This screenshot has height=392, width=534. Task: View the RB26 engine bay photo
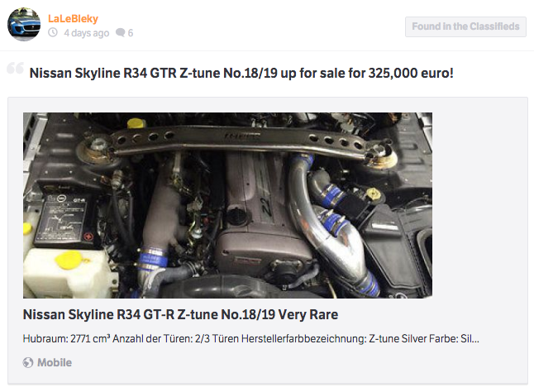(227, 205)
